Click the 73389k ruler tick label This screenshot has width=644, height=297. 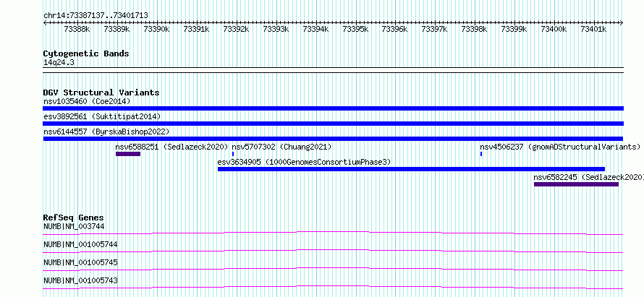coord(116,29)
